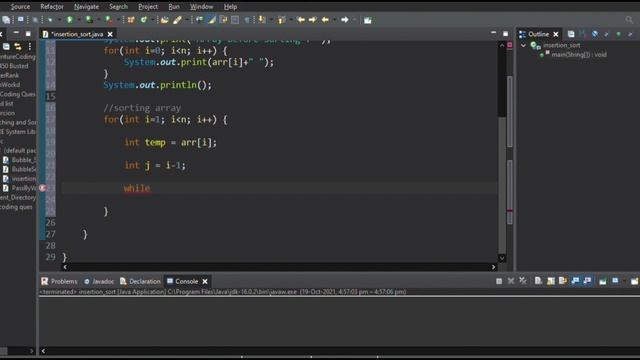Viewport: 640px width, 360px height.
Task: Toggle Block Selection Mode icon
Action: coord(235,20)
